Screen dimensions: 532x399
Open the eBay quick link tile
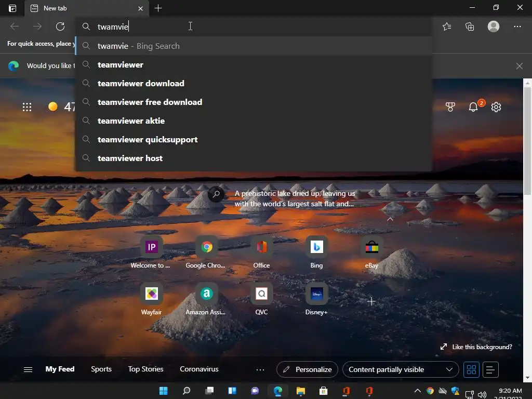tap(371, 252)
